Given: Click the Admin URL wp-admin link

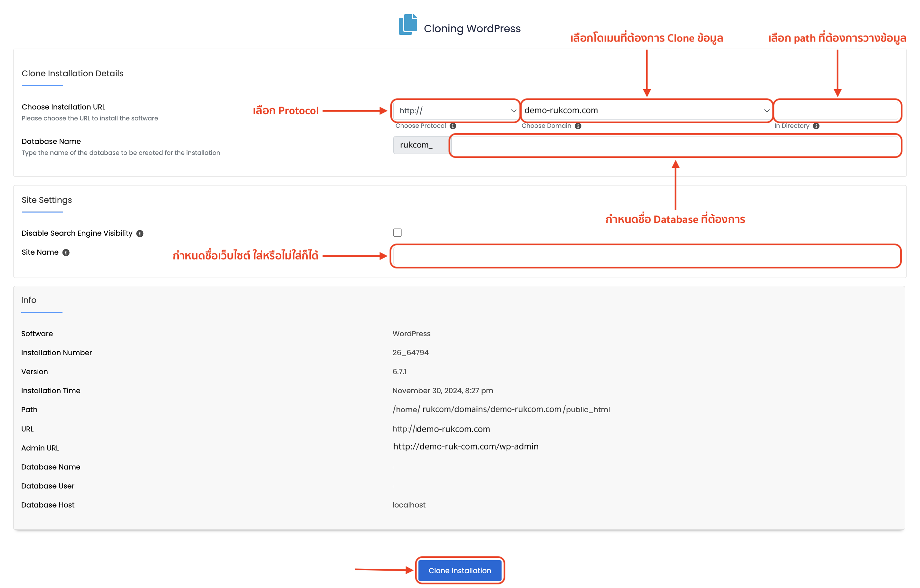Looking at the screenshot, I should click(466, 446).
